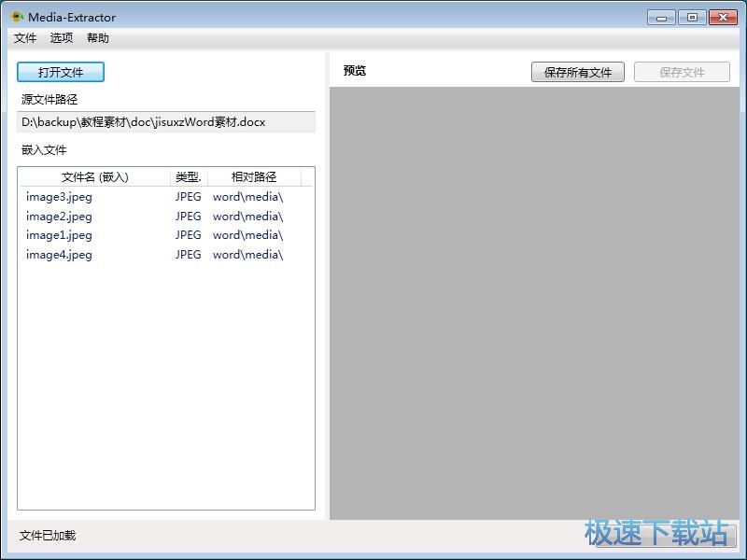747x560 pixels.
Task: Click the 文件已加载 status bar text
Action: [47, 536]
